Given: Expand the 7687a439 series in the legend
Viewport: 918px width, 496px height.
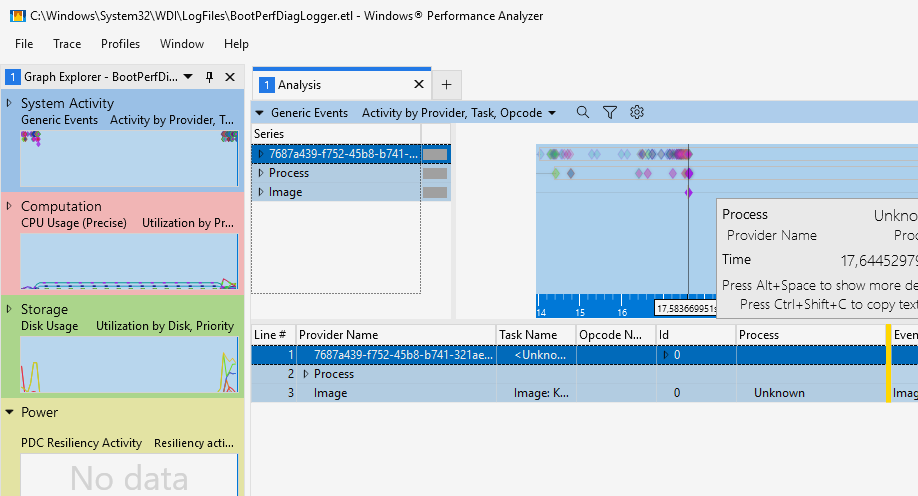Looking at the screenshot, I should coord(261,154).
